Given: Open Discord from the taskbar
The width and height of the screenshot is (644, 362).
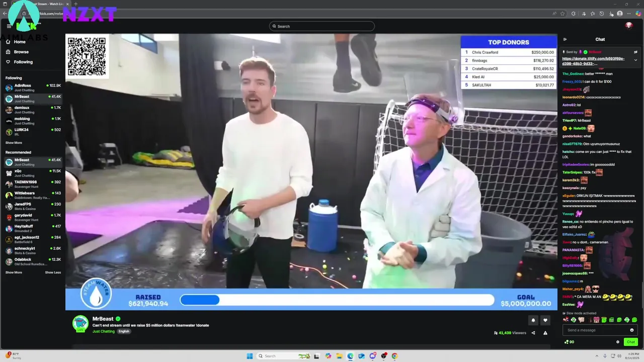Looking at the screenshot, I should pyautogui.click(x=372, y=356).
